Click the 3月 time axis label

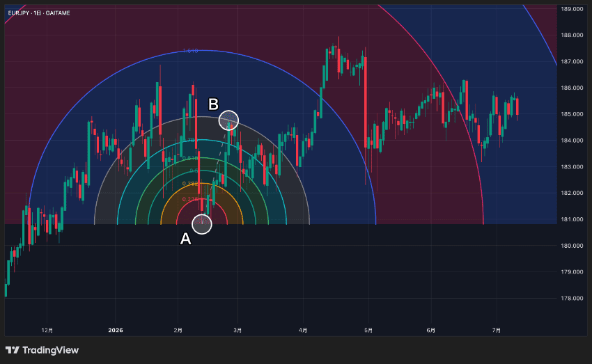(237, 330)
